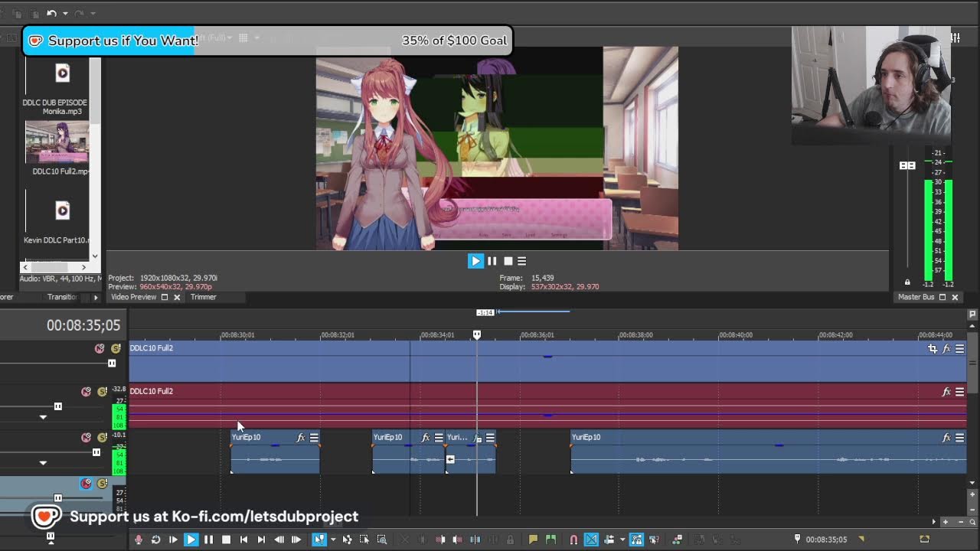Step to previous frame in transport bar
980x551 pixels.
coord(279,540)
